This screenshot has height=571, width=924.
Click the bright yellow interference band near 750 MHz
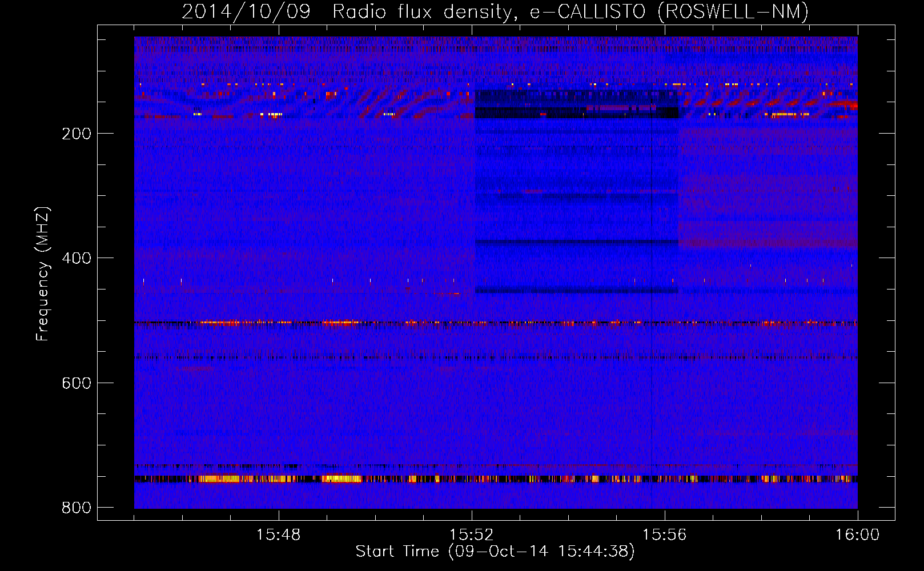(496, 478)
